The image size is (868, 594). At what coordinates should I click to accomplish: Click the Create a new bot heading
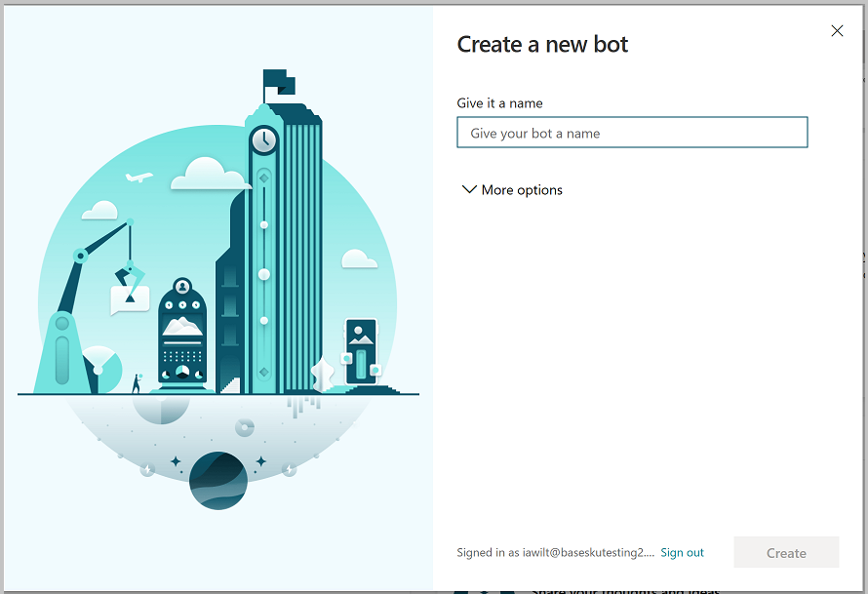coord(542,44)
